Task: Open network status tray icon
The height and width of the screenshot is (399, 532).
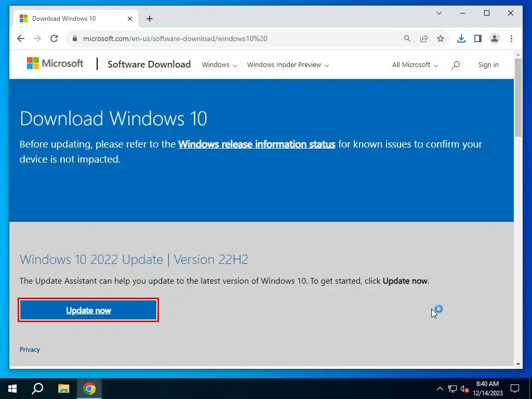Action: pyautogui.click(x=453, y=389)
